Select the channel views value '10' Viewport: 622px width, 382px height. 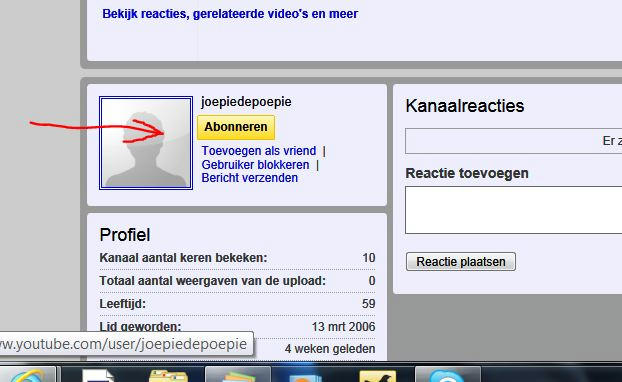[369, 258]
